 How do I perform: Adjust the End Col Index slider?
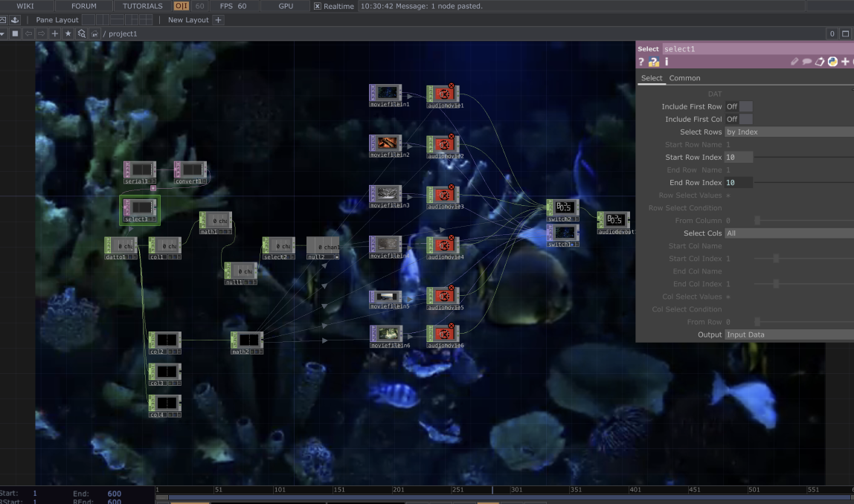pyautogui.click(x=777, y=283)
